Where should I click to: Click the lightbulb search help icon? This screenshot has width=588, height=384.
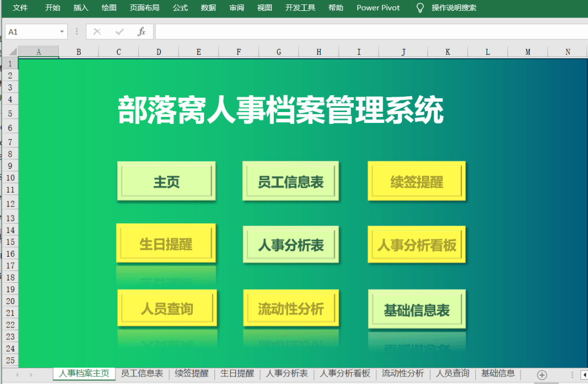click(x=420, y=8)
